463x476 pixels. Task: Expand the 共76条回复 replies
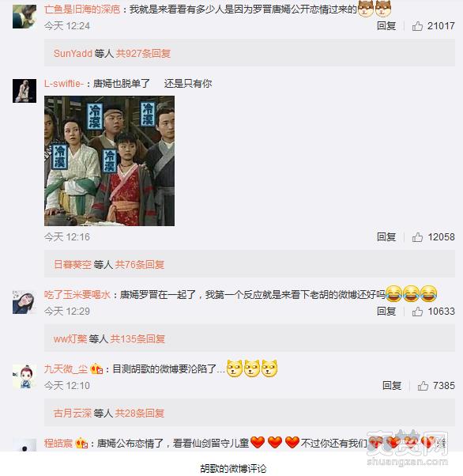click(x=140, y=265)
